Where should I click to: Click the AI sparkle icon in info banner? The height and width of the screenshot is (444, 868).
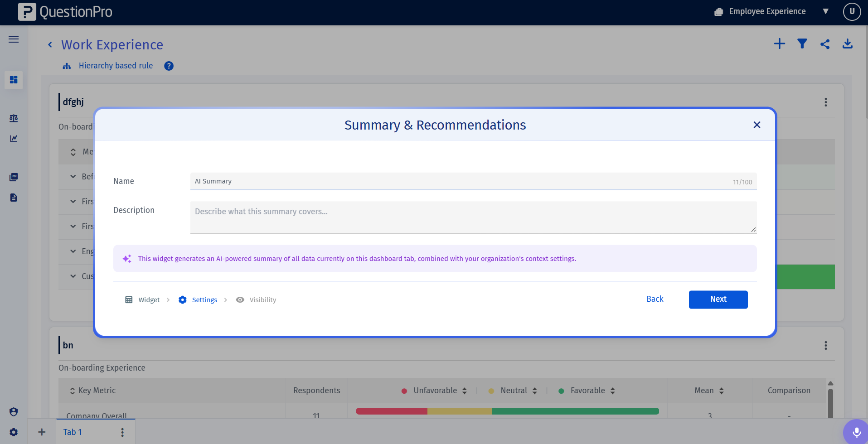127,259
